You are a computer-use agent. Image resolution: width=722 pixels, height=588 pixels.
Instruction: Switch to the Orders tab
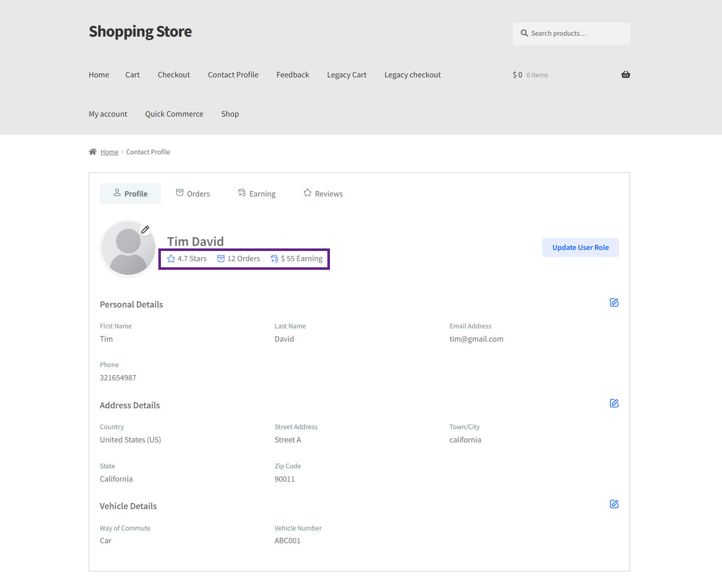point(192,193)
